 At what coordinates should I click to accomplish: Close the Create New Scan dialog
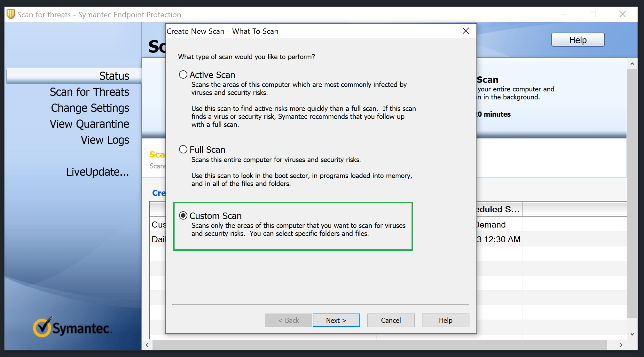click(x=466, y=31)
